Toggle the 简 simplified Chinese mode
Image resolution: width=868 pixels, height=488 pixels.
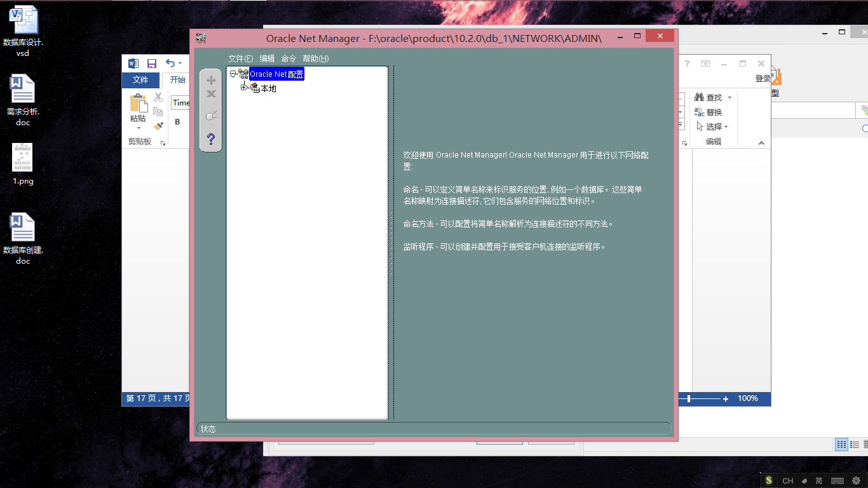[819, 481]
